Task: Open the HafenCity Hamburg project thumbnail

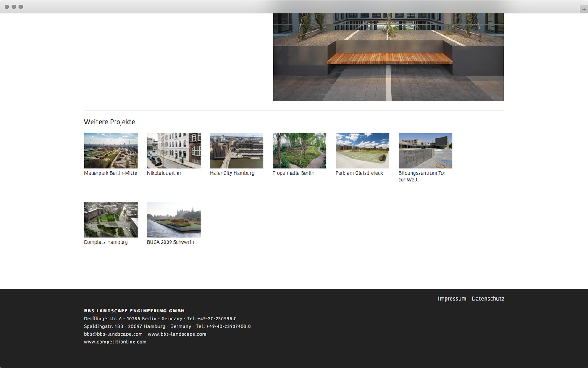Action: [x=236, y=151]
